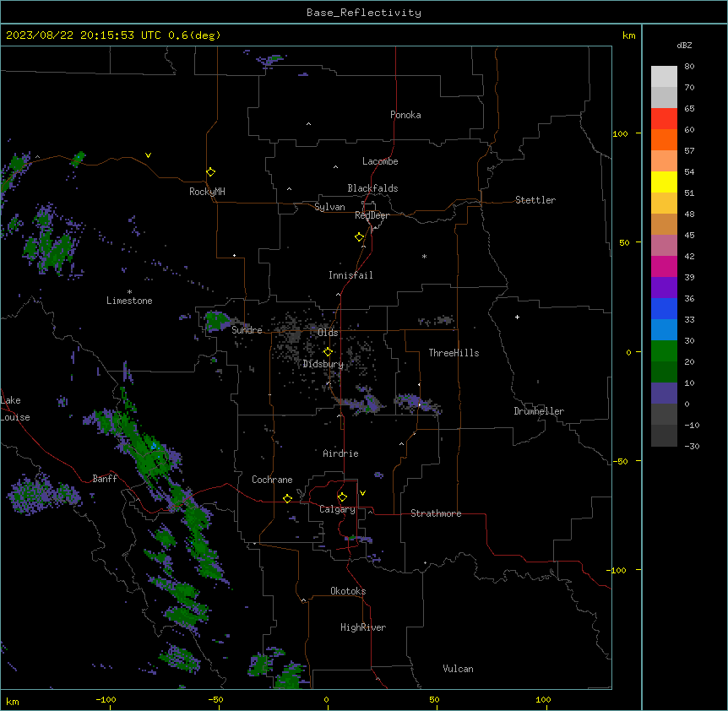This screenshot has height=711, width=728.
Task: Click the timestamp 2023/08/22 20:15:53 UTC
Action: click(x=84, y=35)
